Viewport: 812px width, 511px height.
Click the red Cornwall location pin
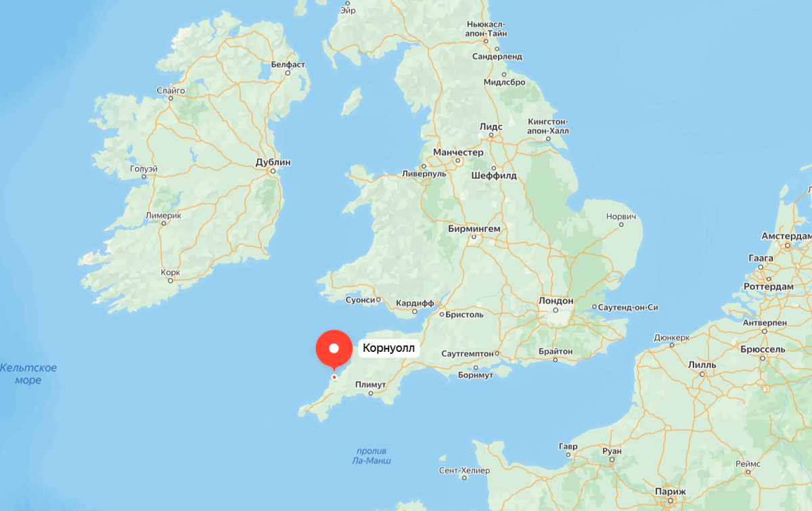click(x=334, y=349)
